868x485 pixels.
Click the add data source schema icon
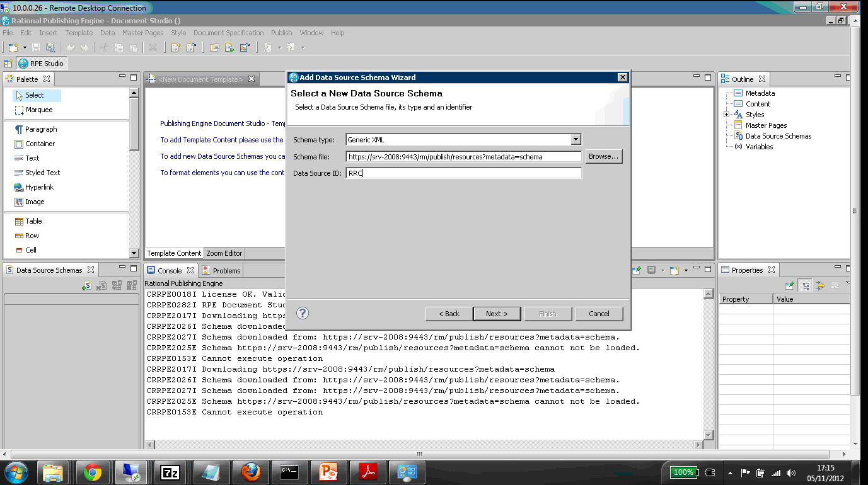(86, 286)
